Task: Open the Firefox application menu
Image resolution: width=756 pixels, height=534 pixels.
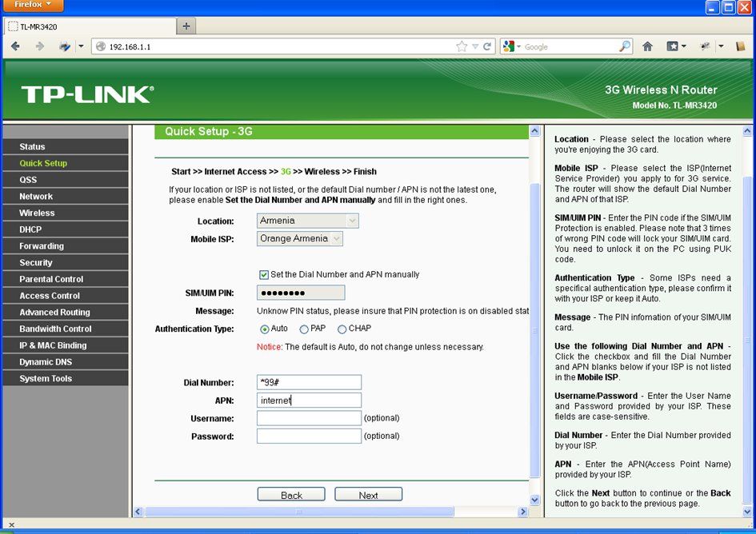Action: [33, 6]
